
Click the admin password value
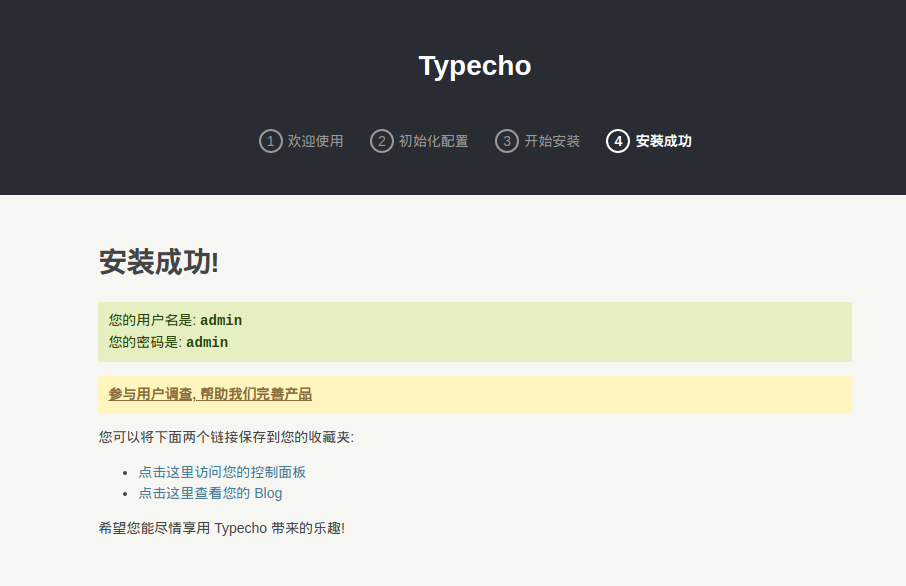tap(207, 343)
